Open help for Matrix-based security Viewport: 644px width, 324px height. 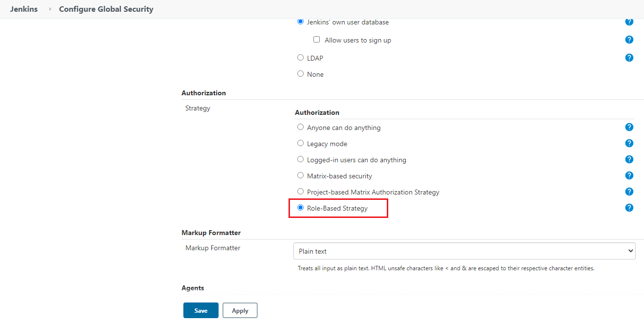point(629,175)
